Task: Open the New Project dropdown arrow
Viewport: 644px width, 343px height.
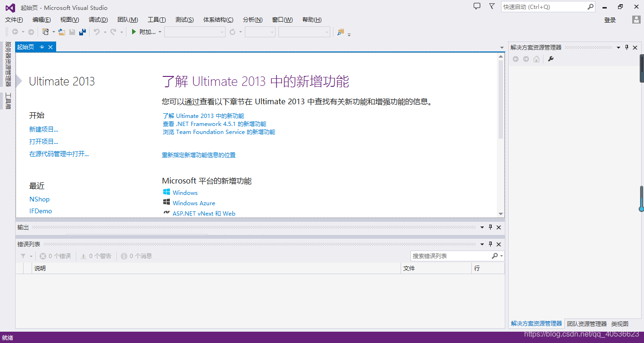Action: point(53,32)
